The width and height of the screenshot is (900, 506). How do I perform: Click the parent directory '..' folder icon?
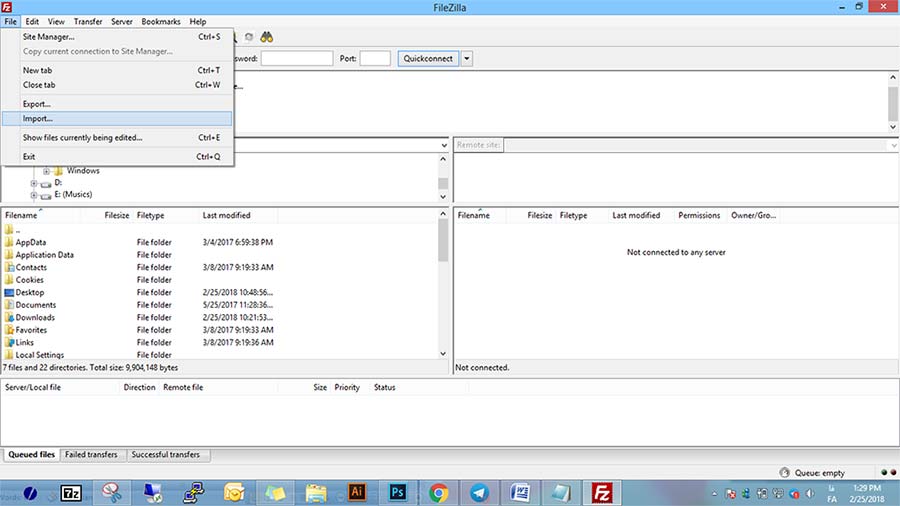pyautogui.click(x=9, y=229)
